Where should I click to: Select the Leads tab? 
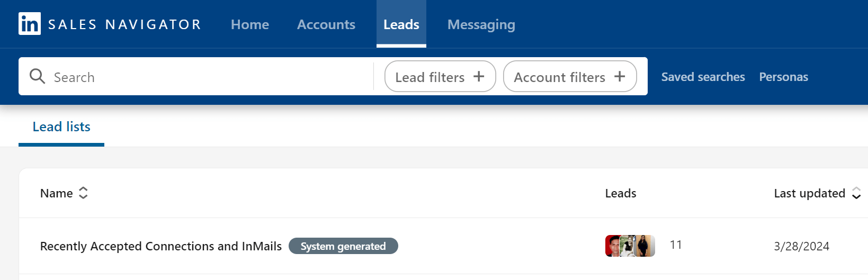click(401, 24)
